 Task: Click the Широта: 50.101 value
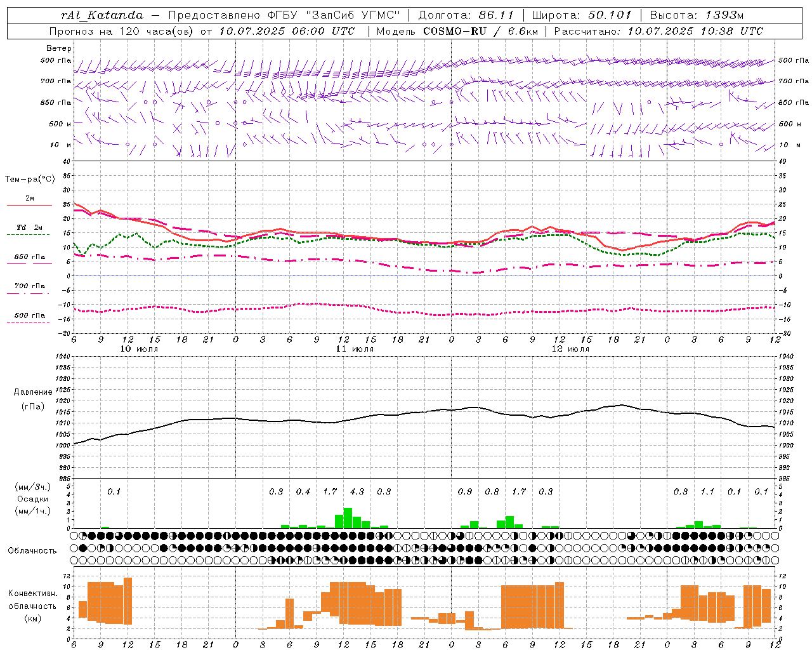click(582, 15)
